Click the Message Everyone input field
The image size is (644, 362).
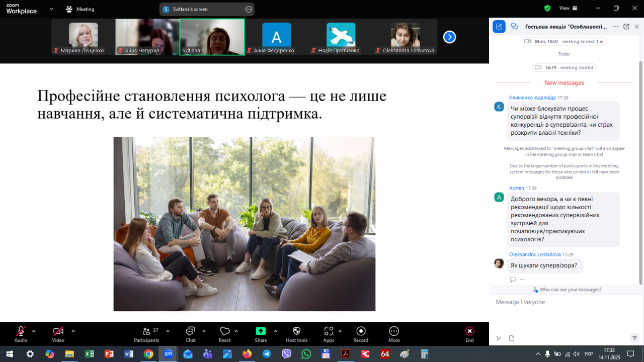pyautogui.click(x=563, y=302)
